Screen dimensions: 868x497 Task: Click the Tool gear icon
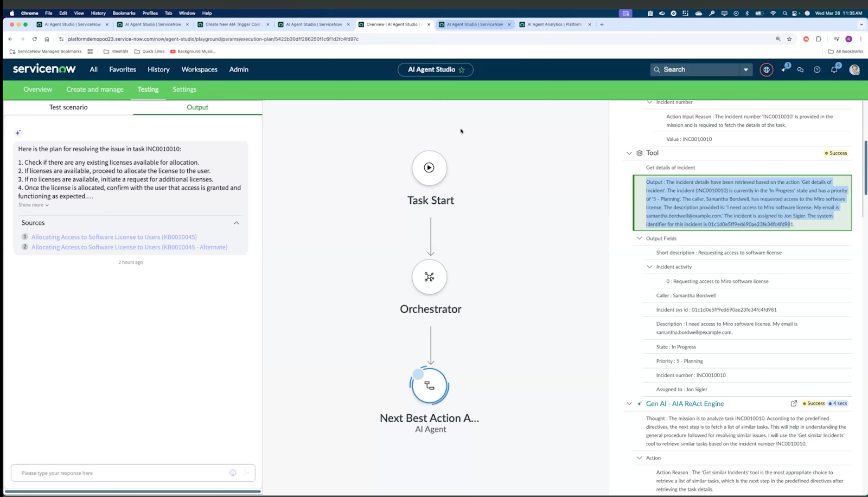(x=640, y=153)
